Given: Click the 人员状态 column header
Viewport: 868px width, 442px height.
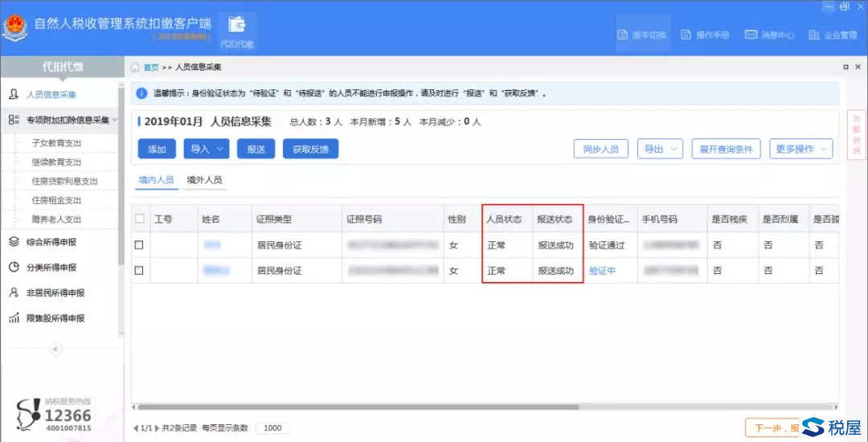Looking at the screenshot, I should (507, 219).
